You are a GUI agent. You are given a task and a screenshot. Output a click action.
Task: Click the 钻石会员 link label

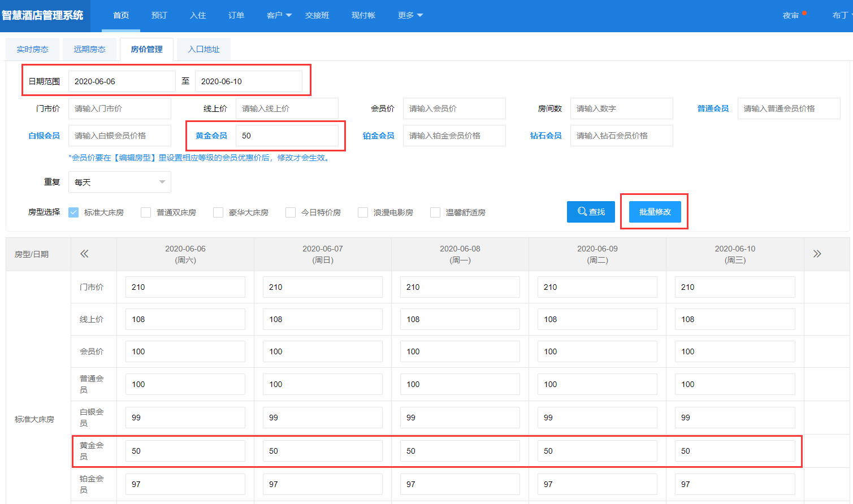click(x=546, y=136)
